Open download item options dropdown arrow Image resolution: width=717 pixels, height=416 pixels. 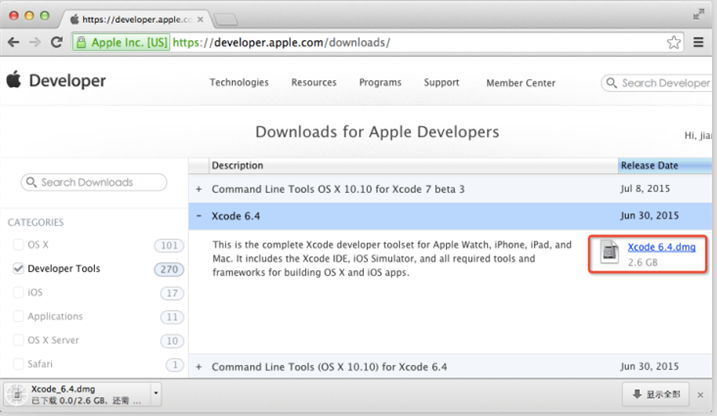click(155, 393)
